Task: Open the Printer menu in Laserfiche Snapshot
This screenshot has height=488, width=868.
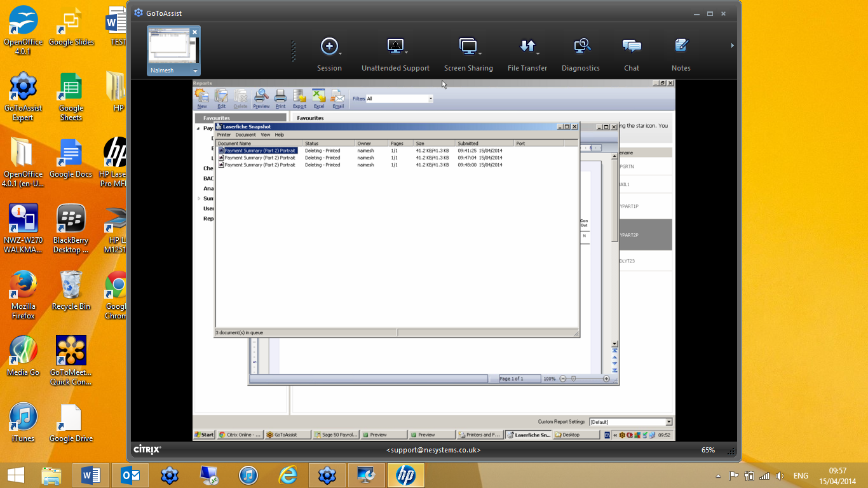Action: tap(224, 135)
